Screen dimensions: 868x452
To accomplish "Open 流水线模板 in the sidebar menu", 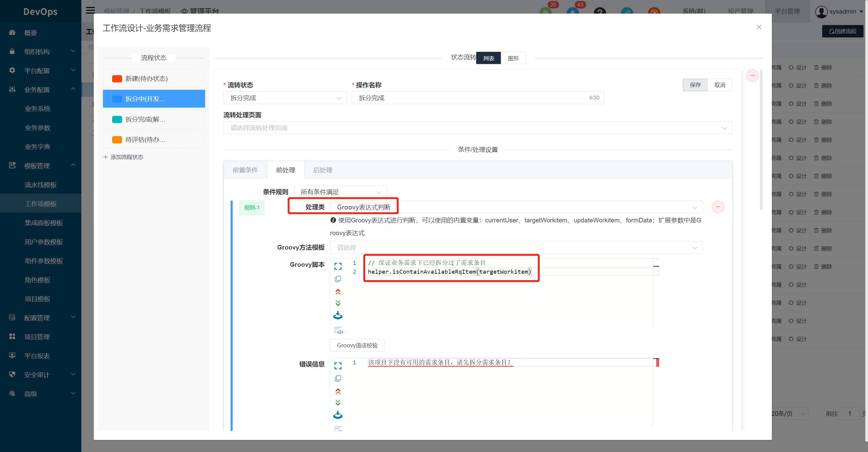I will coord(40,184).
